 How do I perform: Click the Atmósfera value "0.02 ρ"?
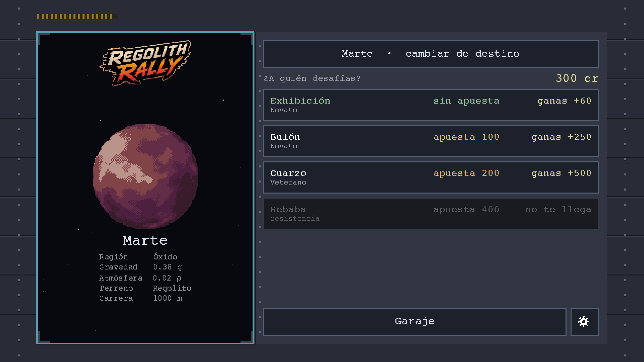point(167,278)
